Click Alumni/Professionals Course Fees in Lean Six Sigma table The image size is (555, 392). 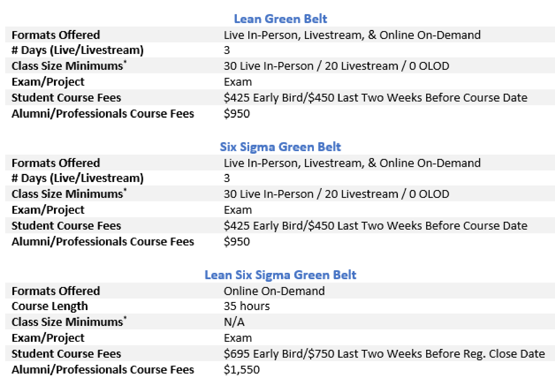pos(103,370)
